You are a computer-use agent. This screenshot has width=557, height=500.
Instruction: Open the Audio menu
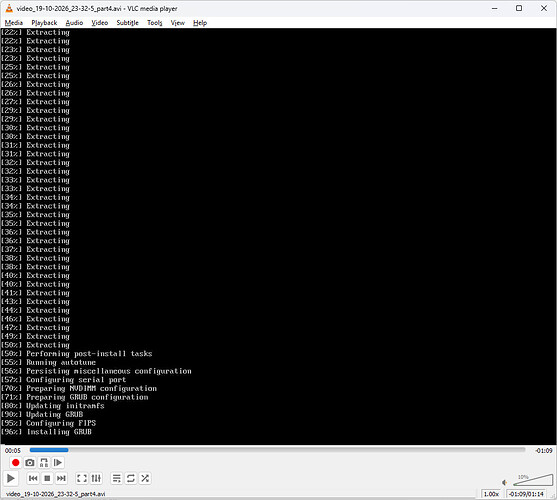(74, 23)
